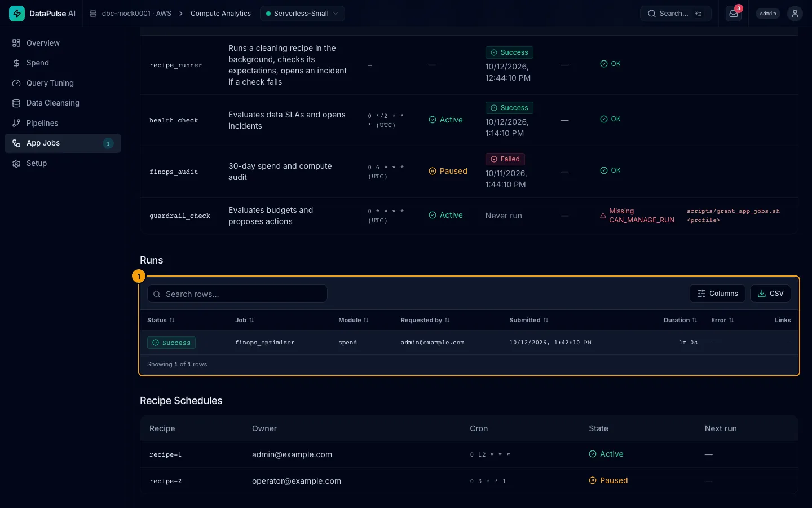Sort runs by Submitted column

[529, 320]
